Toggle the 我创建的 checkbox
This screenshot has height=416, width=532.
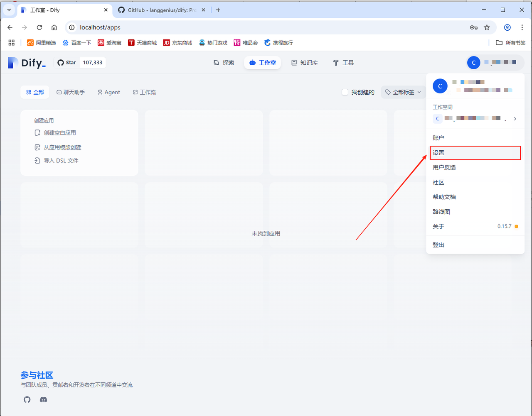(x=345, y=92)
